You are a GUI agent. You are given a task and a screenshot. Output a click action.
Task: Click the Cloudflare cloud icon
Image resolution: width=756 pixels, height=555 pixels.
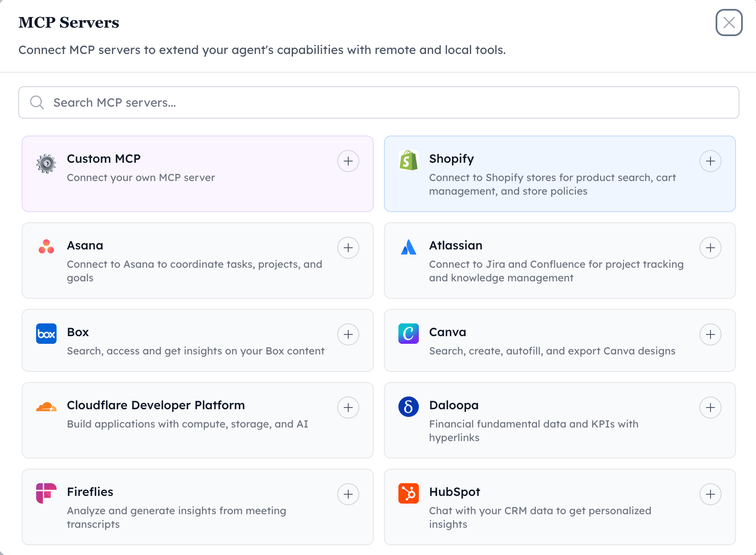46,407
